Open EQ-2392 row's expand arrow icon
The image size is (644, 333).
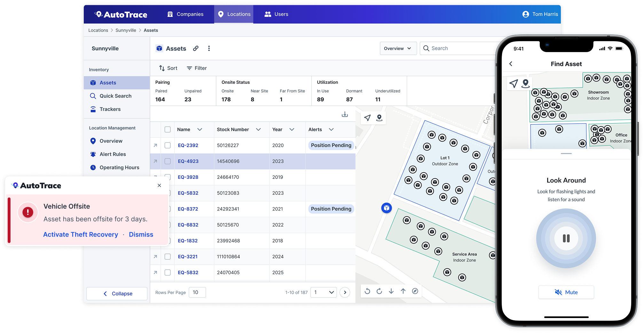(x=155, y=145)
